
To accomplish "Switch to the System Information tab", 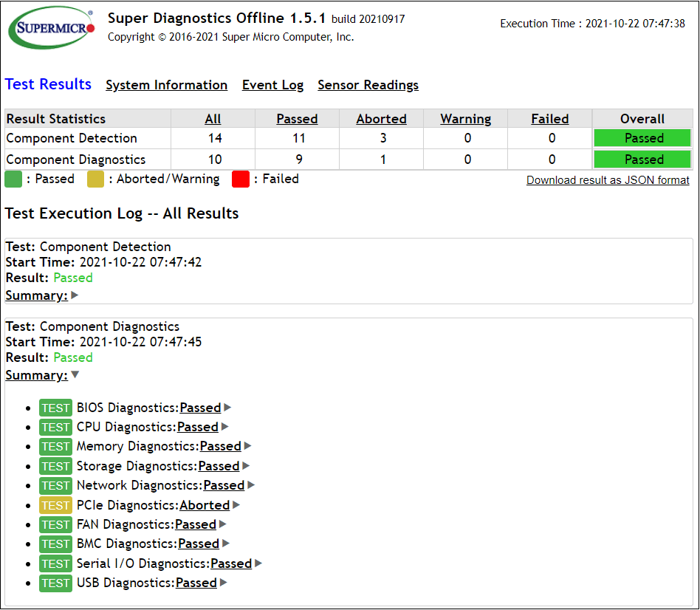I will coord(166,85).
